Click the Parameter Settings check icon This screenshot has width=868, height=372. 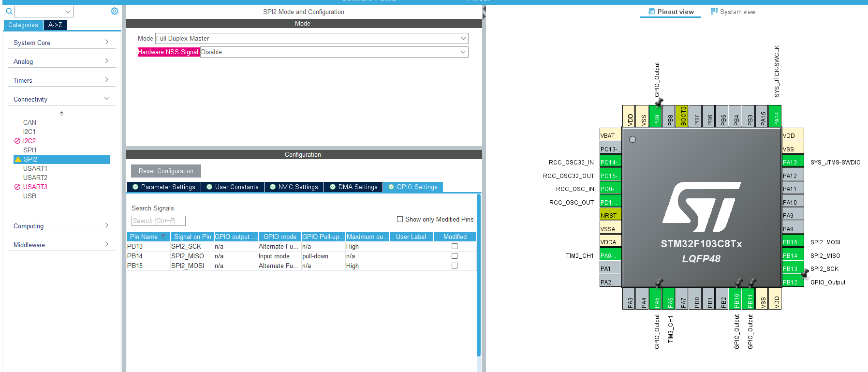pos(135,187)
